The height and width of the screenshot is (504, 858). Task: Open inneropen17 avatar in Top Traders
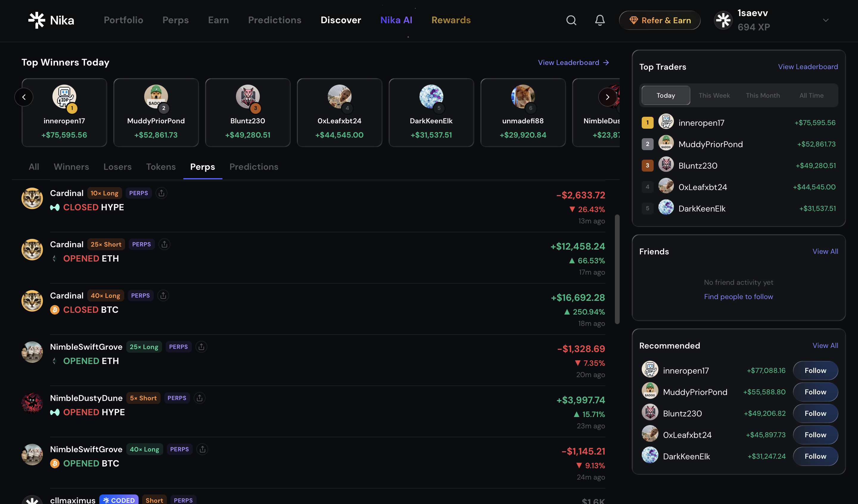666,122
